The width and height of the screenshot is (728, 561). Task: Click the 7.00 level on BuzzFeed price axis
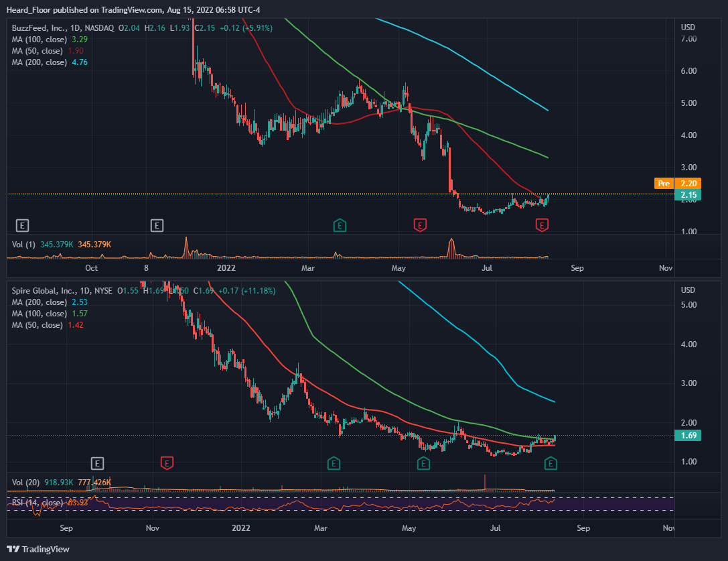click(688, 39)
